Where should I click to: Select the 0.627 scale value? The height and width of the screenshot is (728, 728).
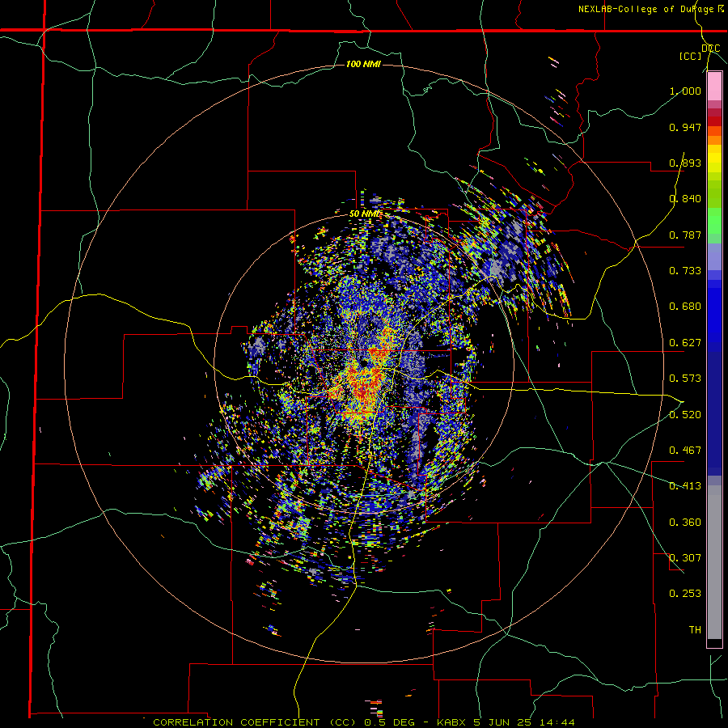685,343
